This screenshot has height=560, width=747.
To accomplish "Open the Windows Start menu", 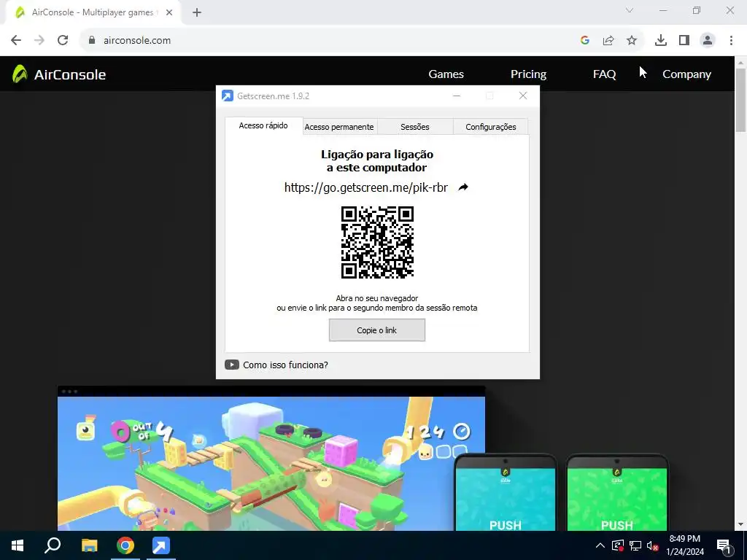I will click(18, 545).
